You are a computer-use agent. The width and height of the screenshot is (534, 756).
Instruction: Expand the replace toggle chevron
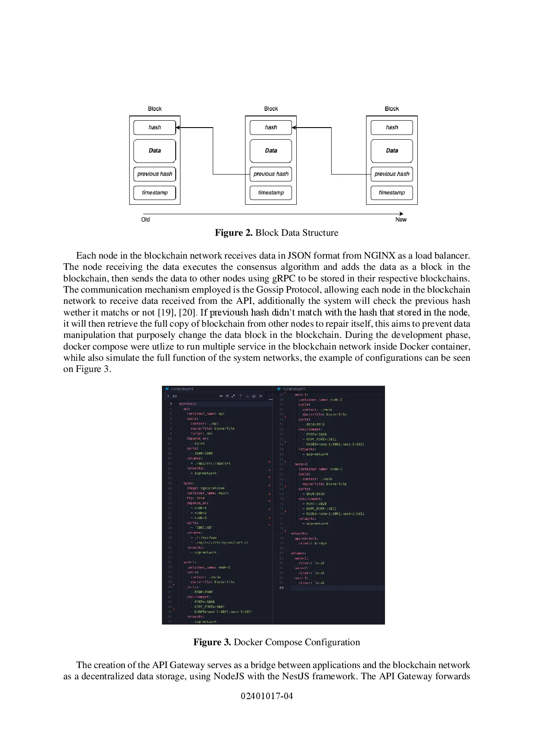(x=168, y=396)
